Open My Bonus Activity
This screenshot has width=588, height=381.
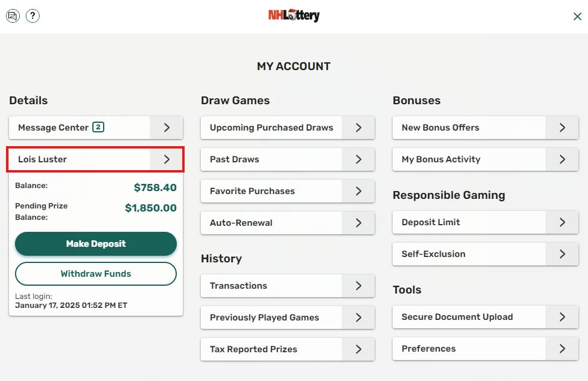tap(484, 159)
